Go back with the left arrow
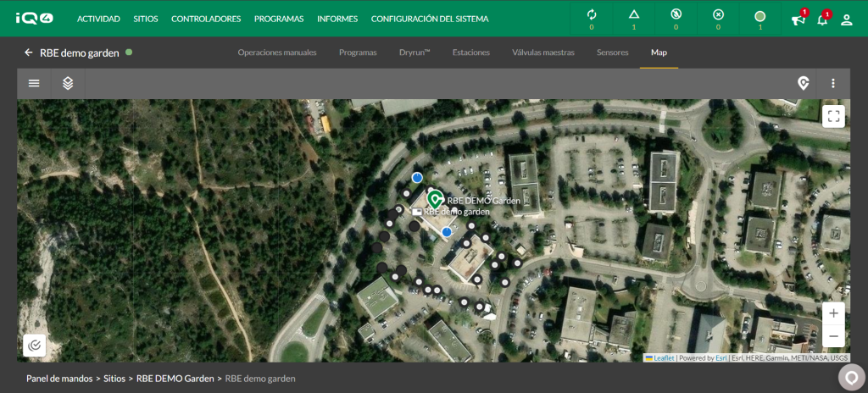This screenshot has height=393, width=868. 29,53
